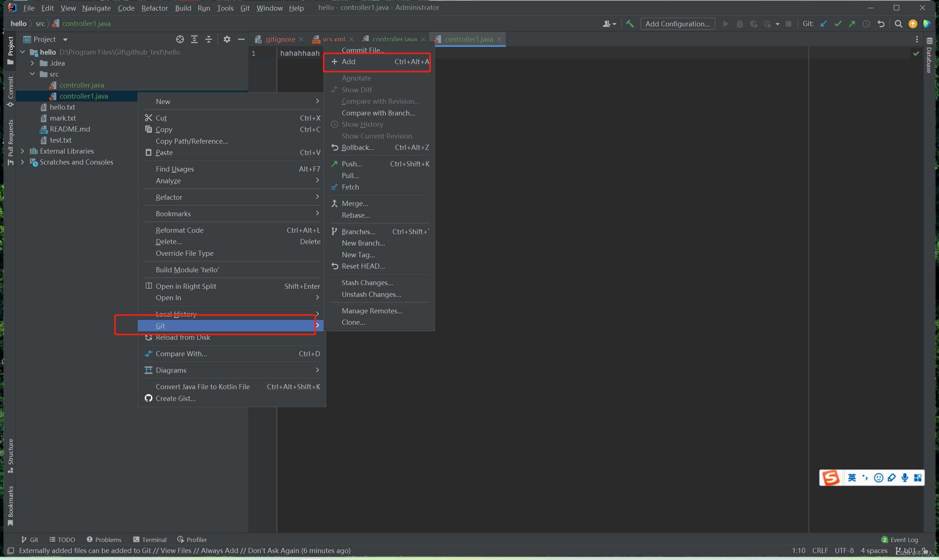
Task: Select Push from Git submenu
Action: 351,163
